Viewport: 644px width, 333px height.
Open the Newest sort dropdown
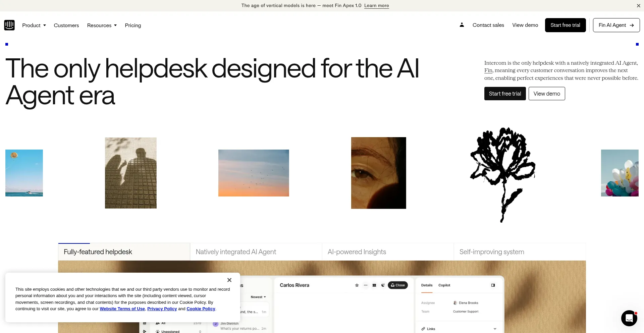point(258,297)
